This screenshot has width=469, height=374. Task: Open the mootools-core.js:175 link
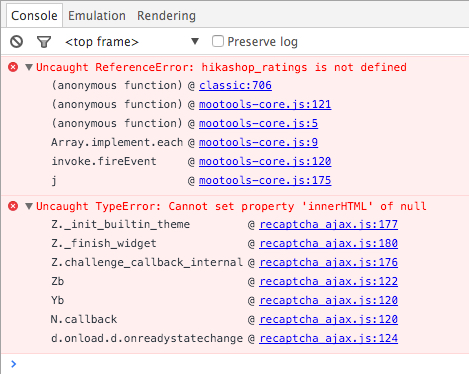(x=265, y=180)
